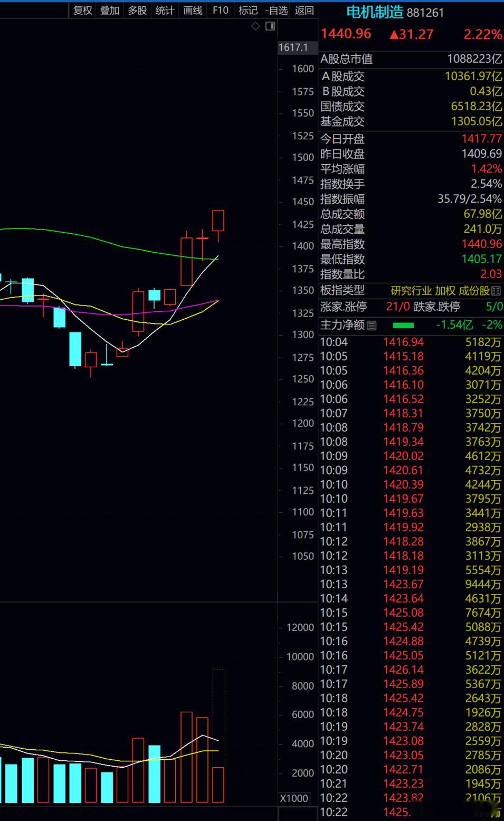Screen dimensions: 504x821
Task: Click the 标记 mark button
Action: pos(248,10)
